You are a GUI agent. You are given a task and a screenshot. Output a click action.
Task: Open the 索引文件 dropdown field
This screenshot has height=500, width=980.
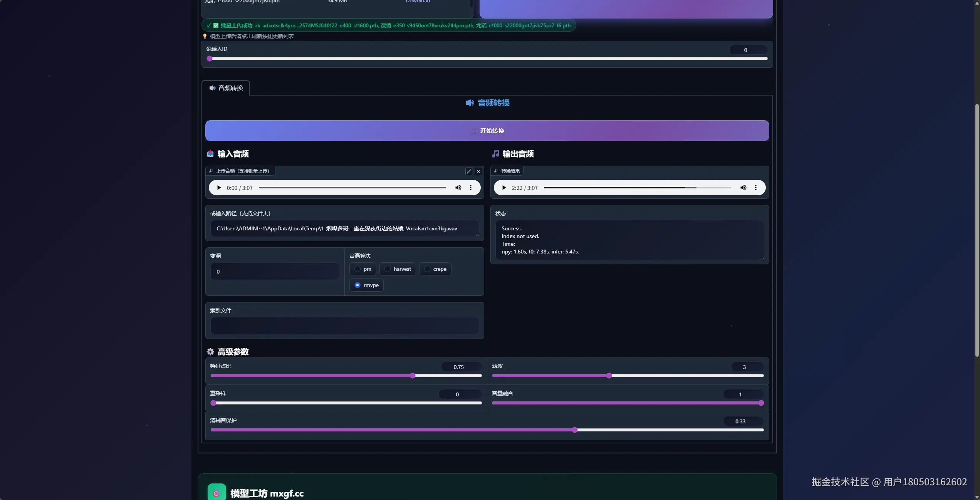(344, 326)
